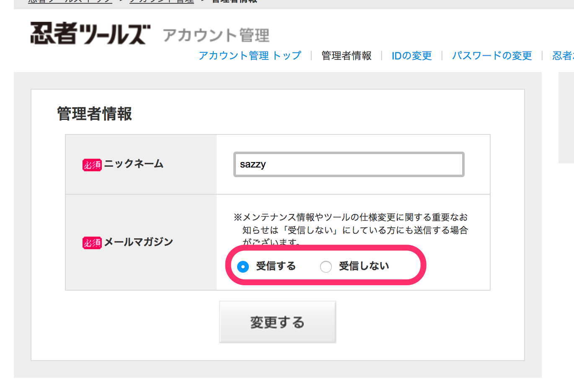Screen dimensions: 574x392
Task: Click the 忍者ツールズ logo
Action: tap(90, 34)
